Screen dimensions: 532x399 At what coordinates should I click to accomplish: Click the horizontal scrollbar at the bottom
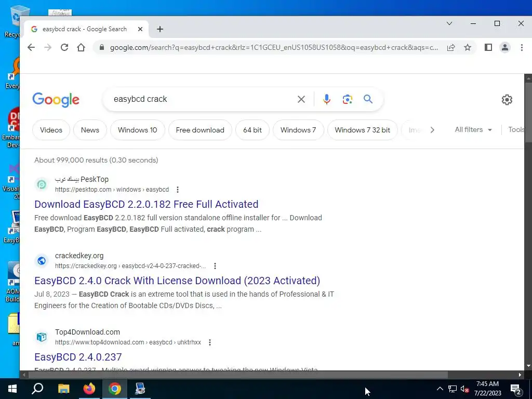(237, 375)
